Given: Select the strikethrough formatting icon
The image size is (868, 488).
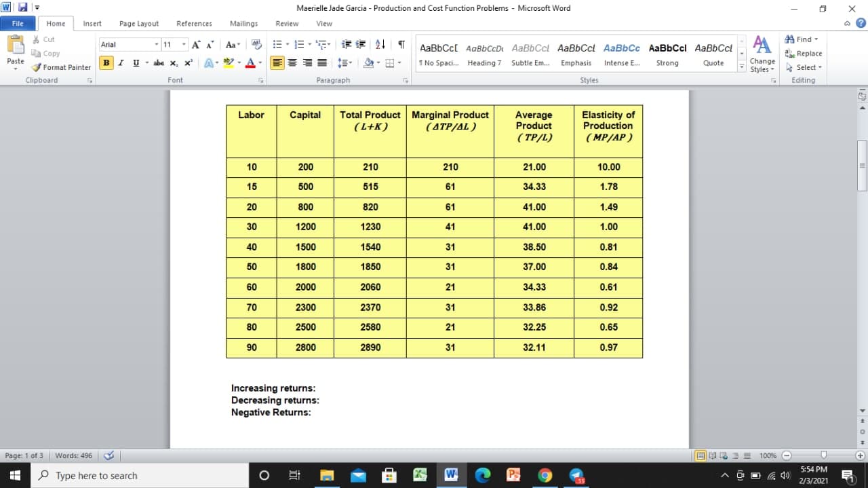Looking at the screenshot, I should point(158,62).
